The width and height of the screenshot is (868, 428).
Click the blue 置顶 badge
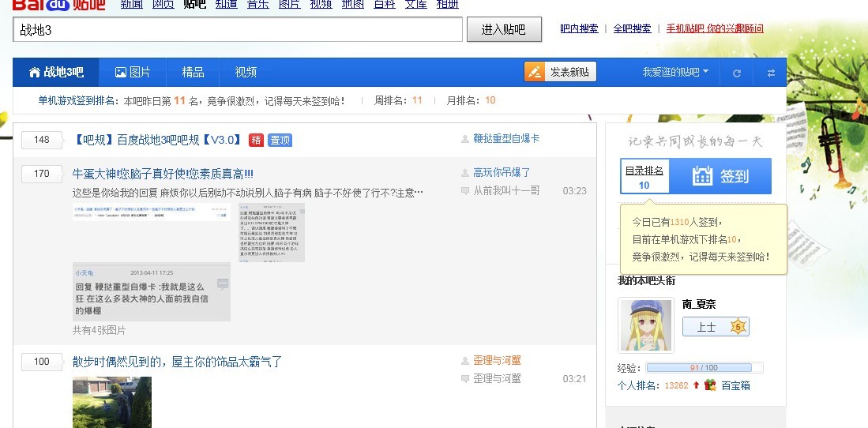(280, 140)
